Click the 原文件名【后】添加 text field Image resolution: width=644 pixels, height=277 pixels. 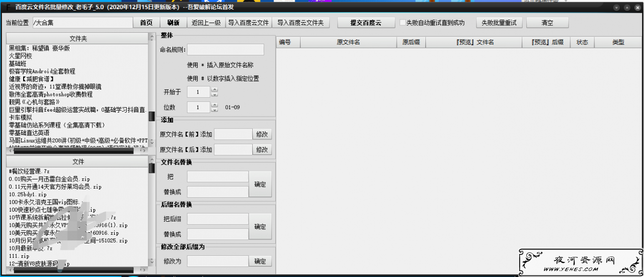pos(233,150)
